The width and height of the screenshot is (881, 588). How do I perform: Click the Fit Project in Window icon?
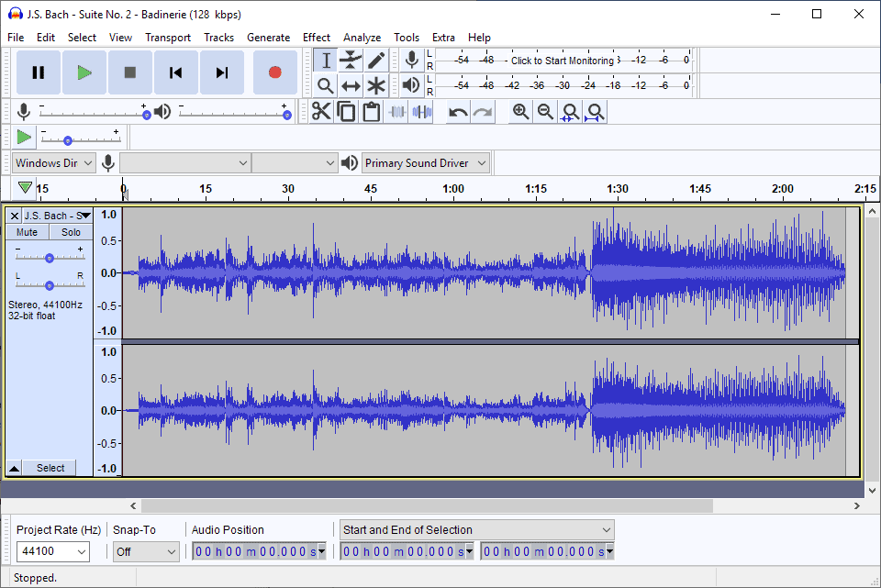pos(594,111)
